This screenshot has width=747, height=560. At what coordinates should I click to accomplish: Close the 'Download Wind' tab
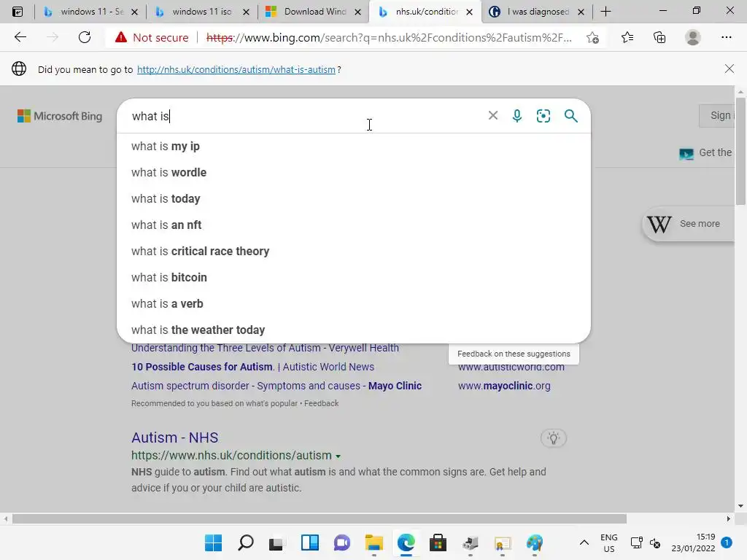(x=357, y=12)
